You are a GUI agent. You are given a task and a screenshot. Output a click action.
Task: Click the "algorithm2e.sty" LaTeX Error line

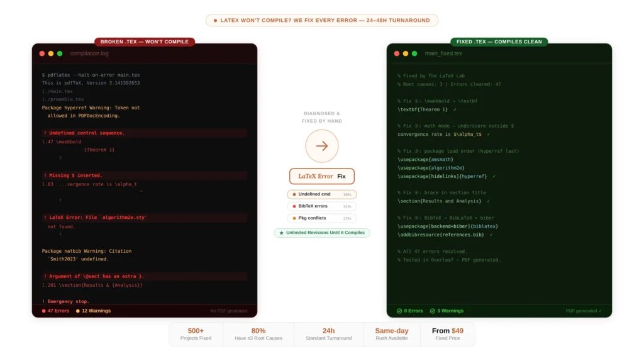(144, 218)
